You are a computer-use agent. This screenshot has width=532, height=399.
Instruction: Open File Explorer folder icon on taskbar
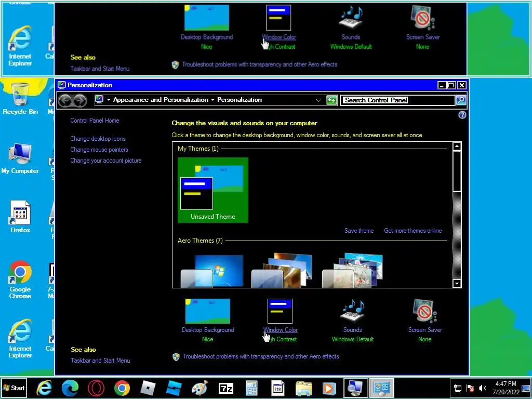(303, 388)
